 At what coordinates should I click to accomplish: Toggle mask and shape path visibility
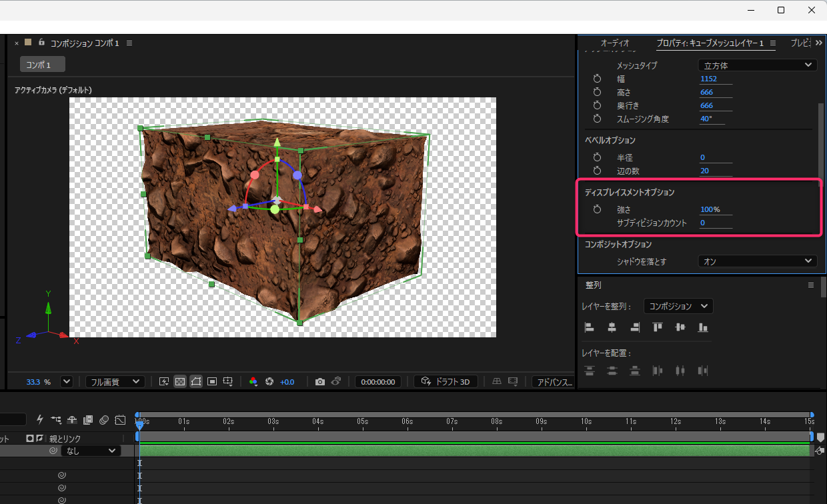[x=196, y=381]
